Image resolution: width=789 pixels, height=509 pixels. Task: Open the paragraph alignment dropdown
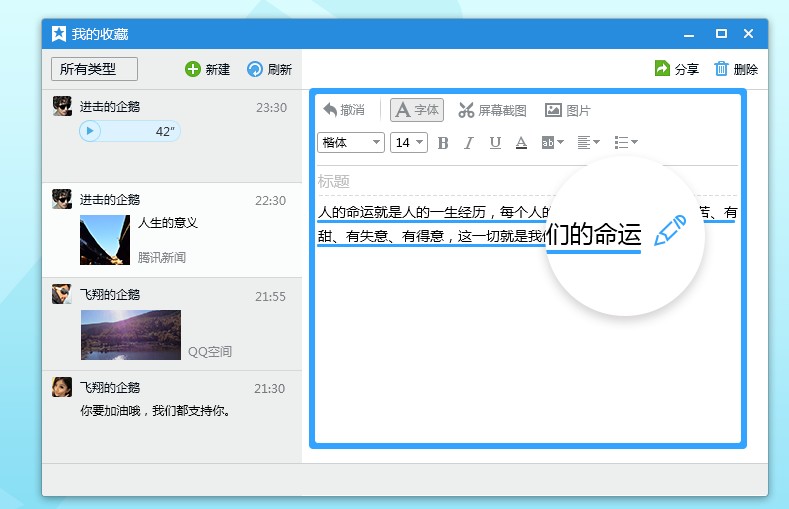coord(588,143)
